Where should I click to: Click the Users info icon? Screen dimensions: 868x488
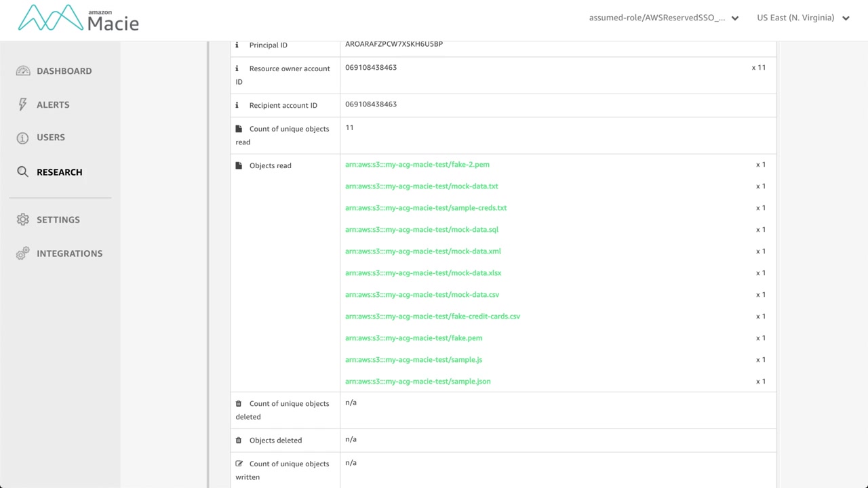23,138
